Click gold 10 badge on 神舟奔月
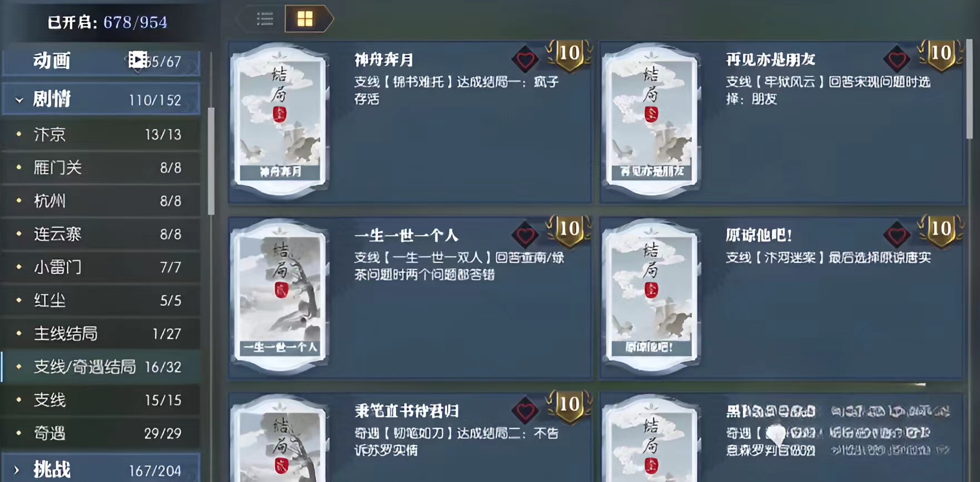980x482 pixels. click(x=569, y=55)
